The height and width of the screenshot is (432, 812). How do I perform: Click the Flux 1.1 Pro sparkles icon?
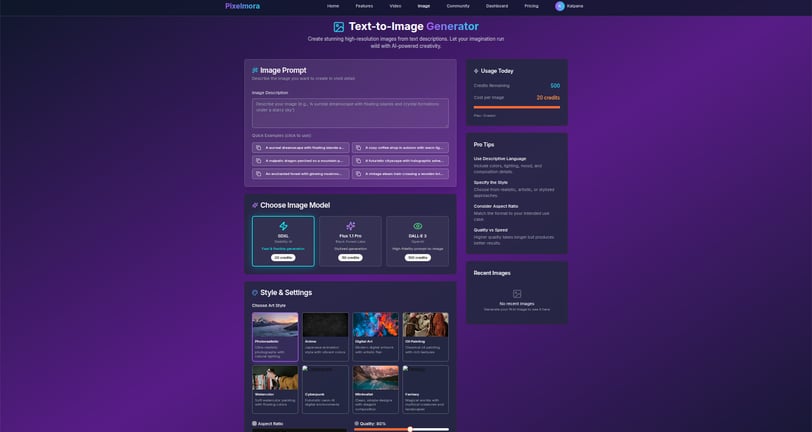[x=351, y=226]
